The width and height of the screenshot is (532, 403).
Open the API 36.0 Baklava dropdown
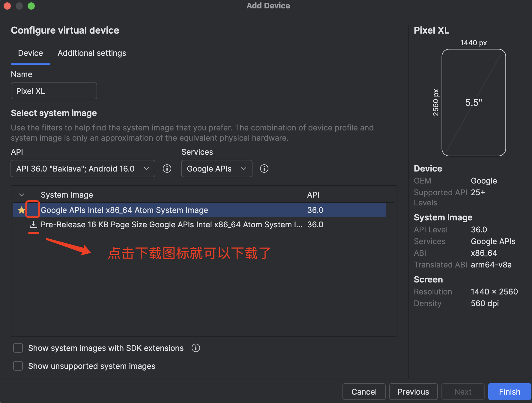click(x=83, y=169)
